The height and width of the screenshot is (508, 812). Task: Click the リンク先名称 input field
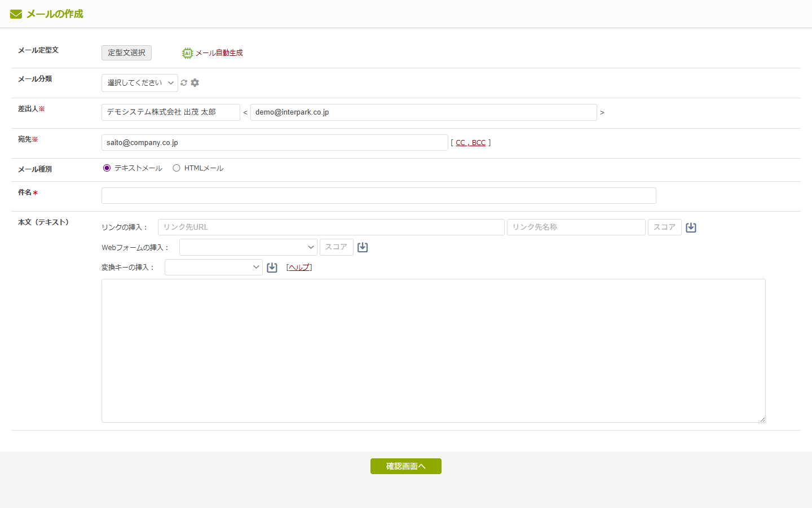pyautogui.click(x=576, y=227)
